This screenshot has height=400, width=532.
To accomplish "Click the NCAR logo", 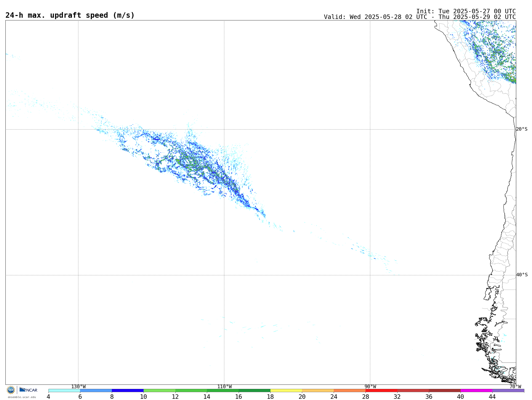I will click(x=28, y=390).
